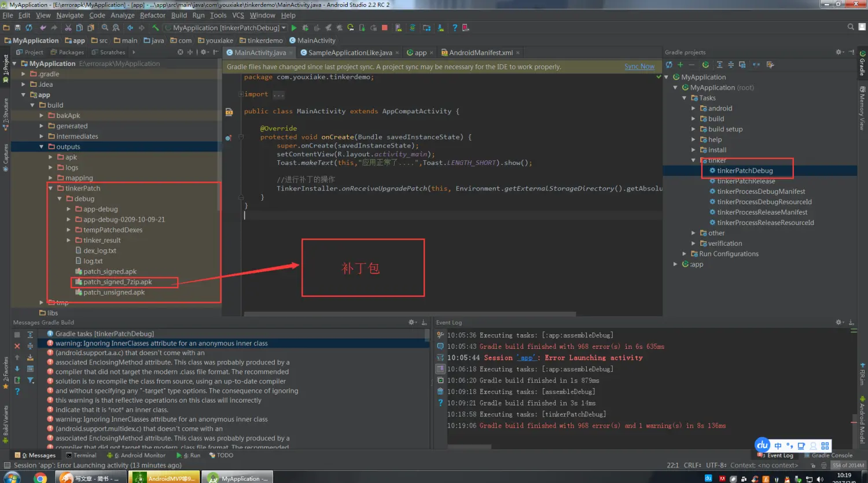The width and height of the screenshot is (868, 483).
Task: Click the Sync Now link
Action: click(639, 67)
